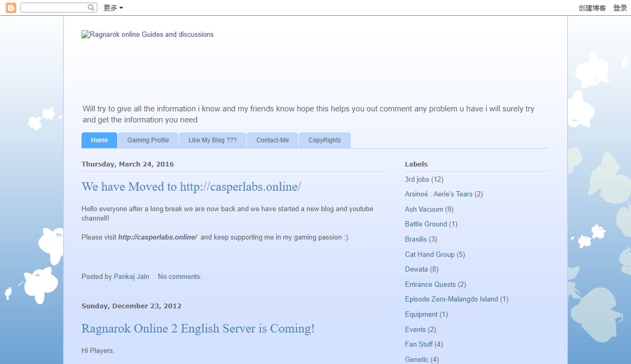Go to the Contact-Me tab
This screenshot has width=631, height=364.
point(272,140)
